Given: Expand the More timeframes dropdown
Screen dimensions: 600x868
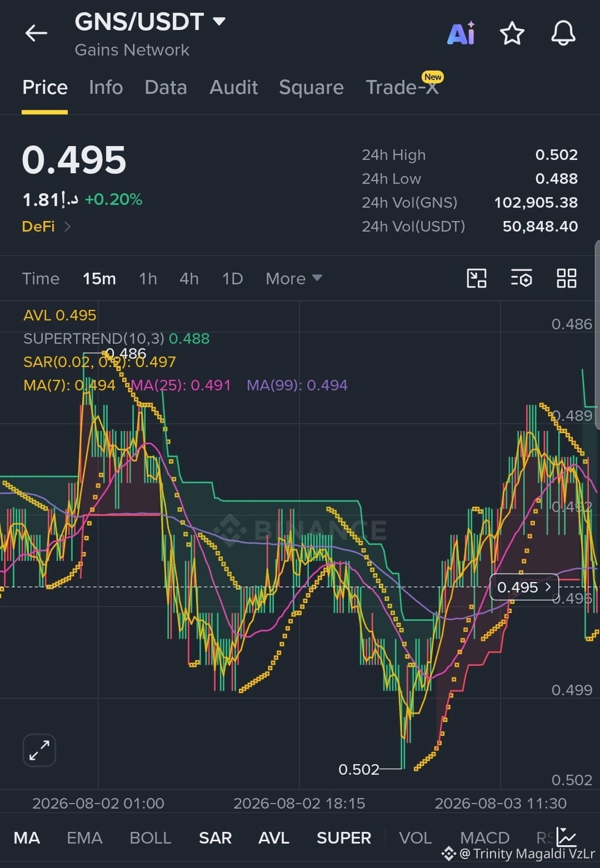Looking at the screenshot, I should coord(294,278).
